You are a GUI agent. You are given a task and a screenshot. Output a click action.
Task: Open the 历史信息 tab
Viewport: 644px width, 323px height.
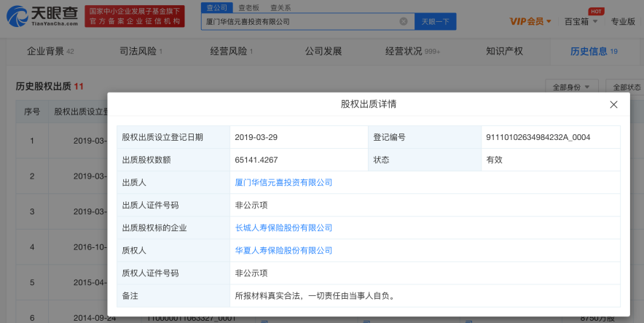(x=594, y=51)
